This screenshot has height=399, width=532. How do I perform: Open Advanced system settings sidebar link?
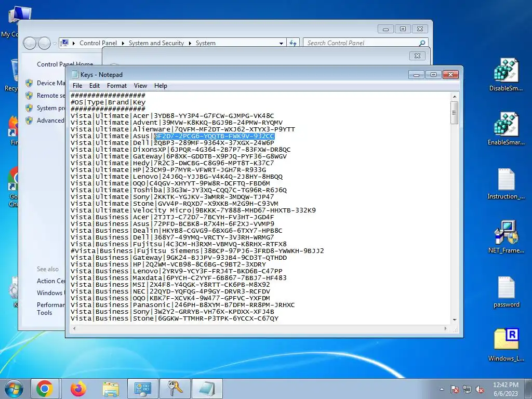[x=51, y=121]
